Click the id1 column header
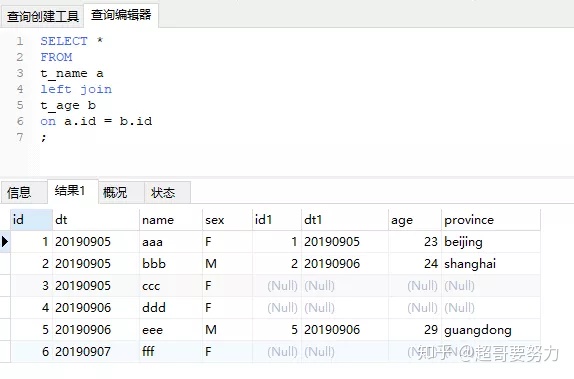Image resolution: width=574 pixels, height=379 pixels. [277, 220]
